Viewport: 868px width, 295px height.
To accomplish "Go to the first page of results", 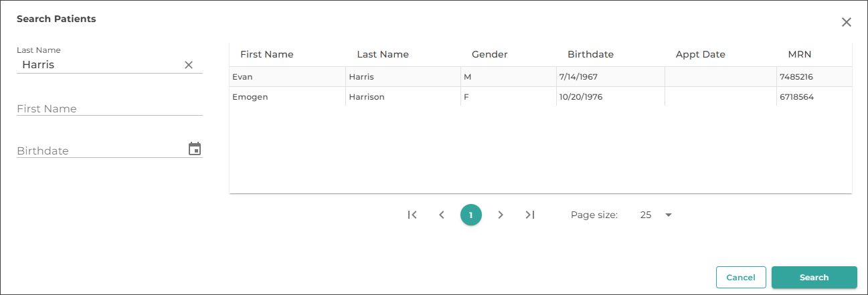I will (412, 215).
